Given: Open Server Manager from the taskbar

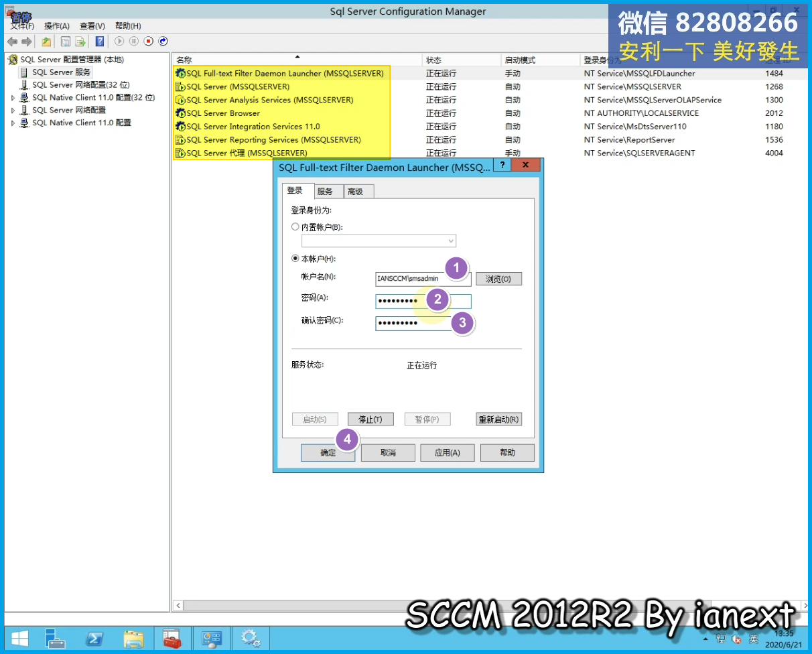Looking at the screenshot, I should point(56,639).
